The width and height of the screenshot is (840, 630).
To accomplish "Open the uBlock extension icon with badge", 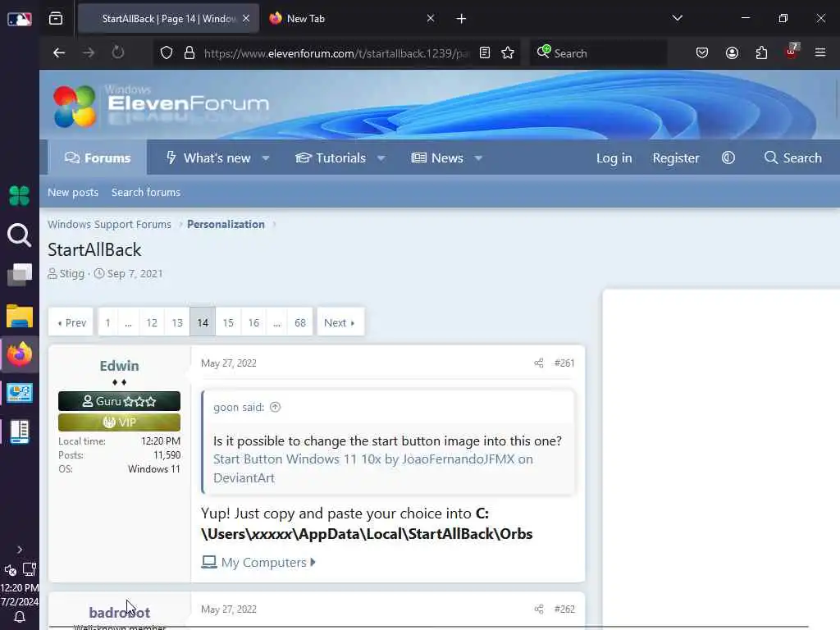I will pyautogui.click(x=792, y=52).
